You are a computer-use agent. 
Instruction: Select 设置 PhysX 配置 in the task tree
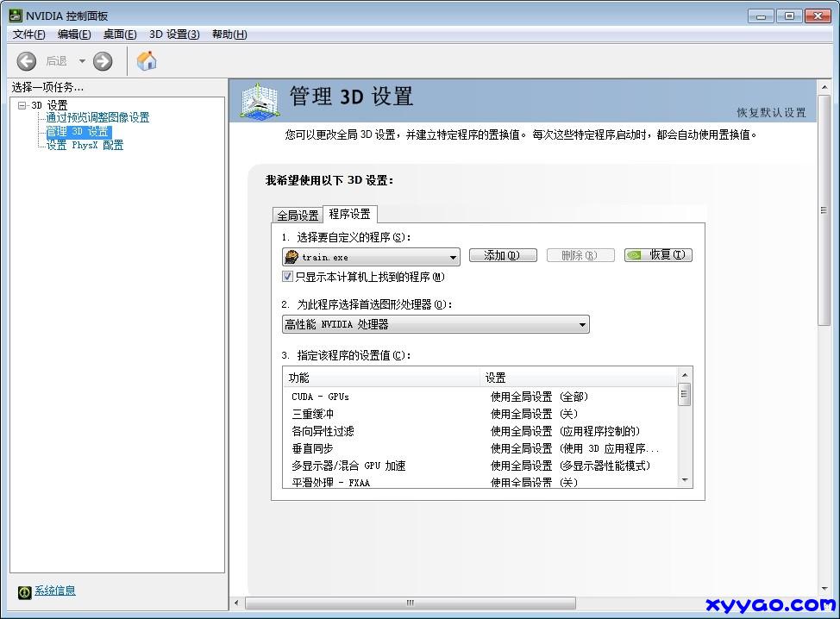coord(85,146)
